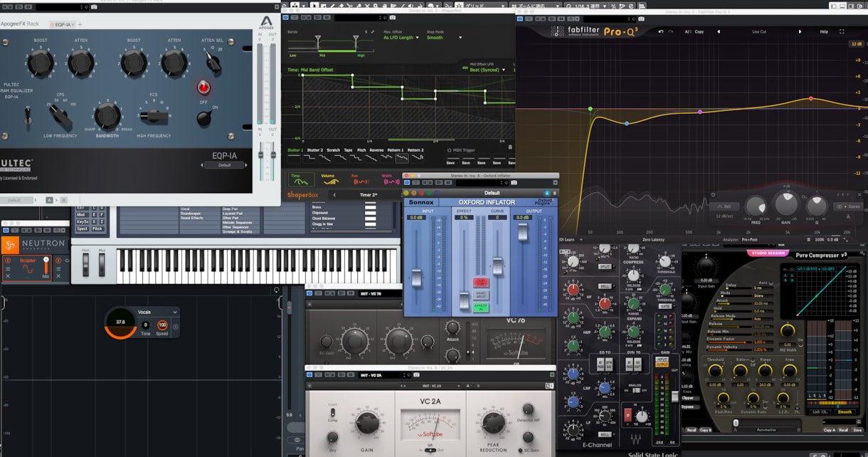The image size is (868, 457).
Task: Click Pure Compressor MS Width knob
Action: click(x=787, y=330)
